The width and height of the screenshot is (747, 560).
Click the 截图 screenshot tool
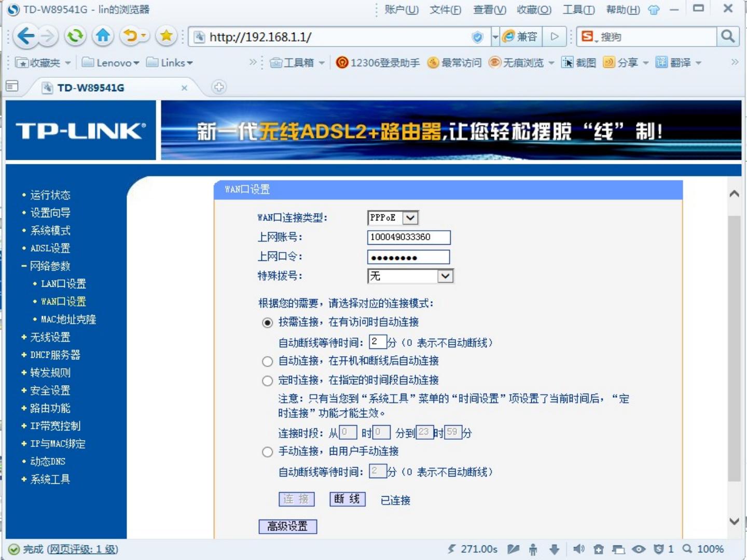[x=578, y=63]
